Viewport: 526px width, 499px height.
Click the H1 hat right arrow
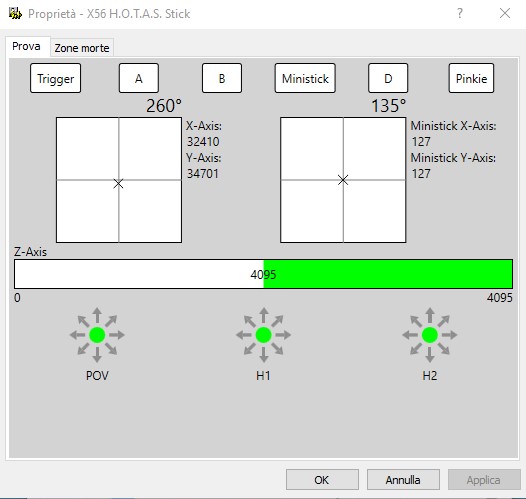(283, 335)
